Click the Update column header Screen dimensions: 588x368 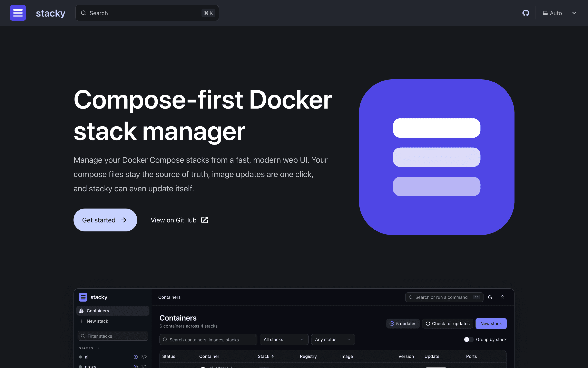tap(432, 356)
